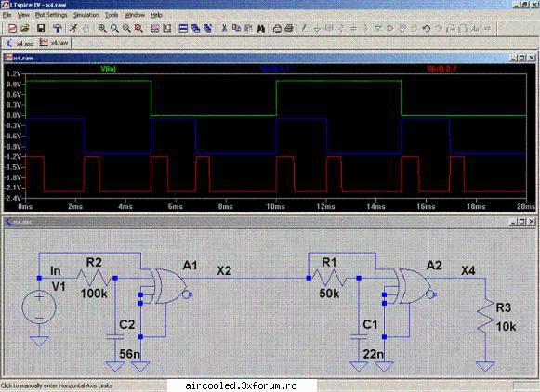Maximize the x4.asc schematic window
540x392 pixels.
[522, 222]
